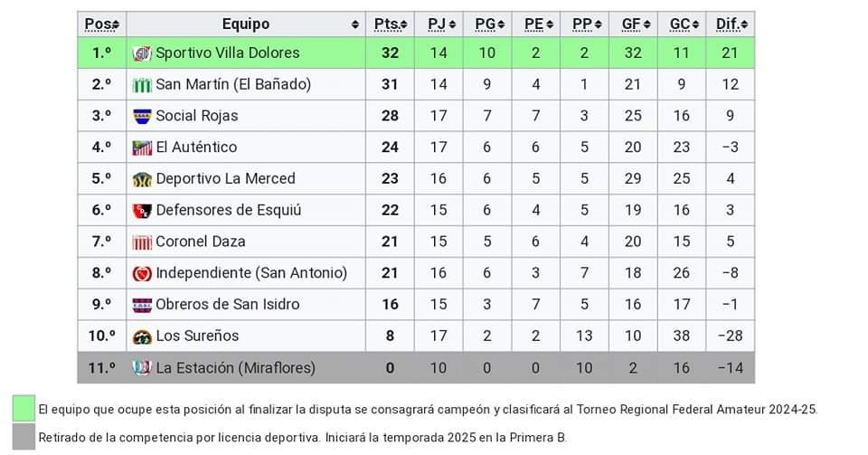Click the Coronel Daza striped crest
Image resolution: width=868 pixels, height=455 pixels.
[142, 242]
